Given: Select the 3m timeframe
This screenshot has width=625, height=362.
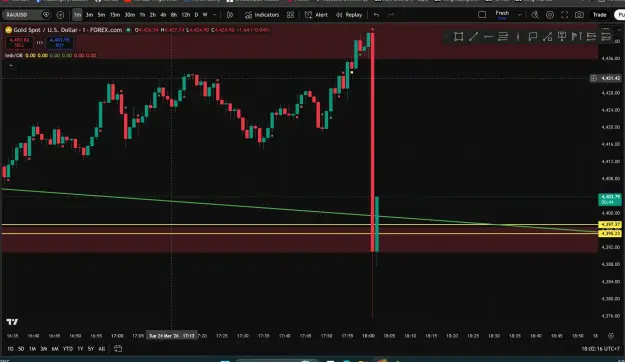Looking at the screenshot, I should click(89, 15).
